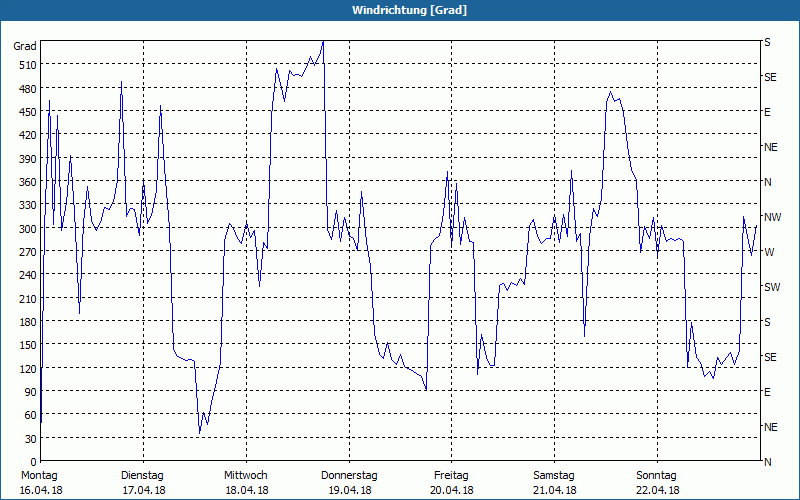This screenshot has width=800, height=500.
Task: Click the Sonntag day label
Action: pos(656,476)
